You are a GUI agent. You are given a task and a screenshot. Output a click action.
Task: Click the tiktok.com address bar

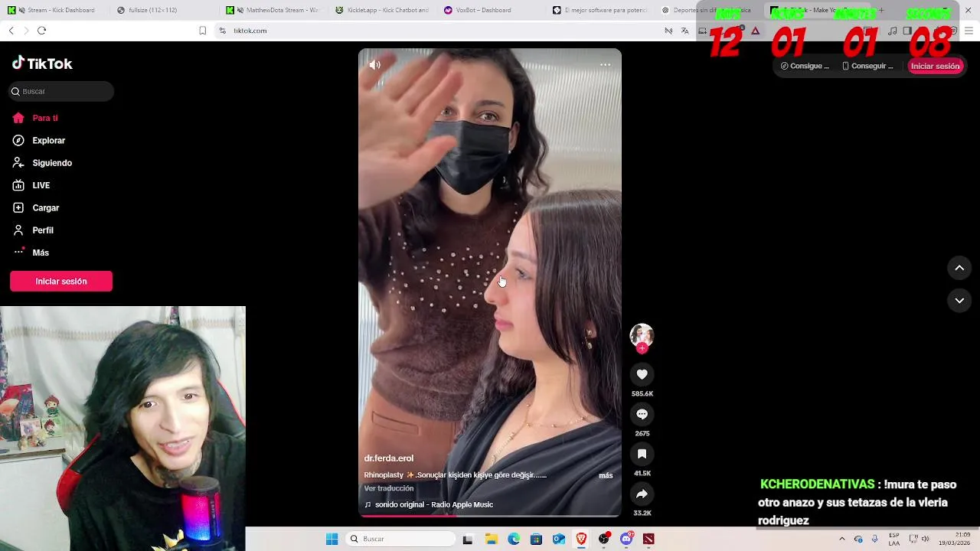click(436, 31)
